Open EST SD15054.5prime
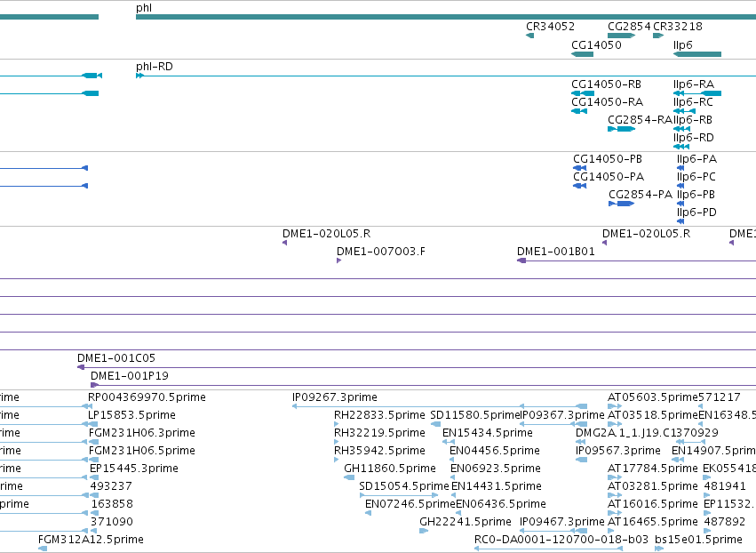Image resolution: width=756 pixels, height=553 pixels. [404, 486]
